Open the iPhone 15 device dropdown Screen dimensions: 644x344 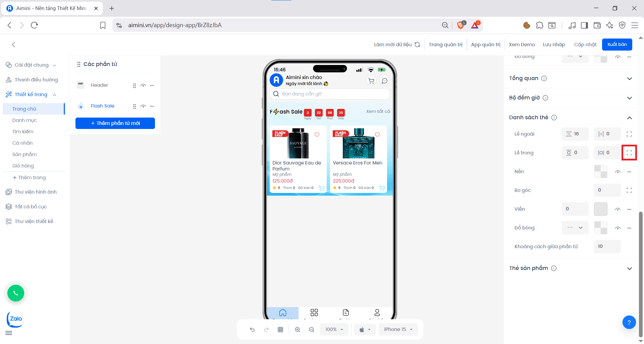(398, 330)
